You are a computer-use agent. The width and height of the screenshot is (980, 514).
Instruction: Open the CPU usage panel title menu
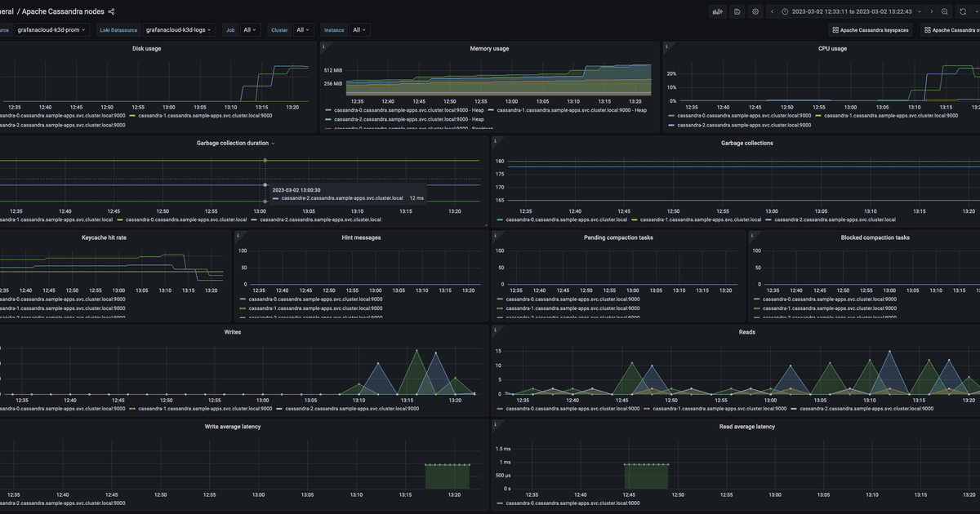[832, 48]
